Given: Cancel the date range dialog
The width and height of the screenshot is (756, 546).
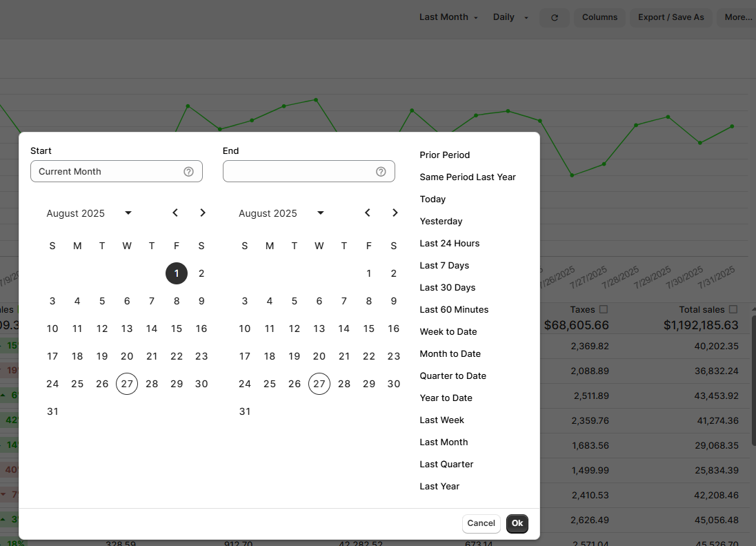Looking at the screenshot, I should [x=481, y=523].
